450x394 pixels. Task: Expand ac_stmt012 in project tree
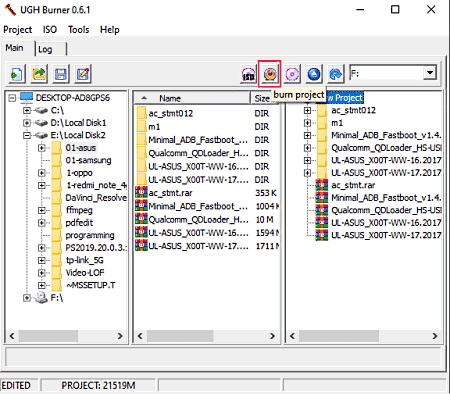tap(307, 110)
